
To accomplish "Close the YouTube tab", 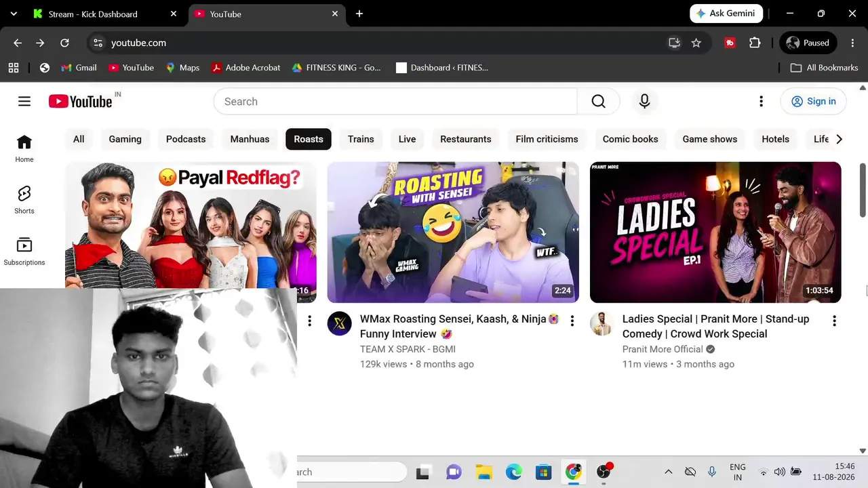I will pyautogui.click(x=335, y=14).
